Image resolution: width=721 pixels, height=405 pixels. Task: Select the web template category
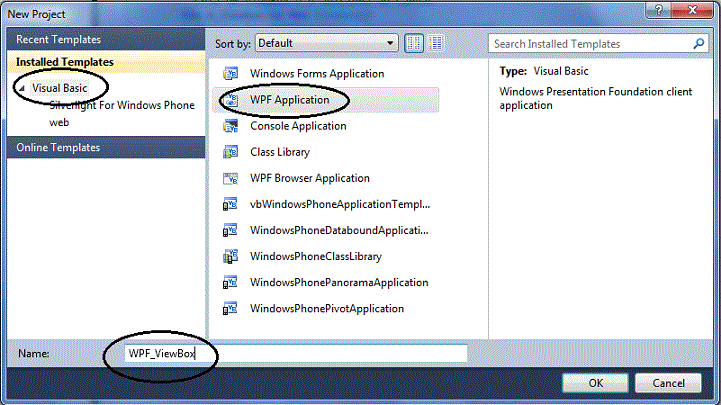(x=59, y=122)
